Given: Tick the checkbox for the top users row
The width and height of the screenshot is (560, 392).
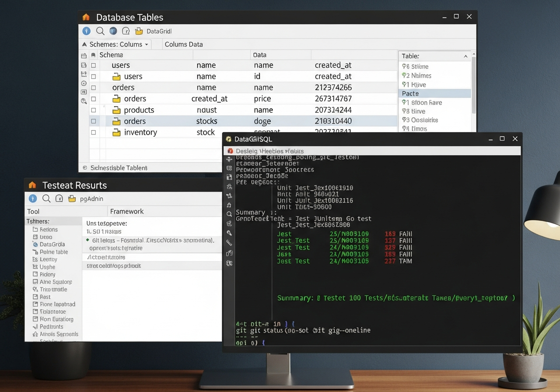Looking at the screenshot, I should coord(93,65).
